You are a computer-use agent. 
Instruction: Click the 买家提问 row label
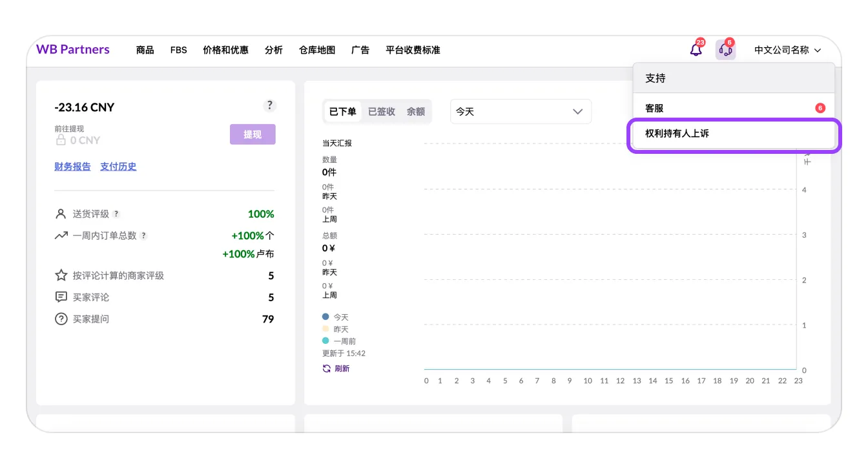(91, 319)
